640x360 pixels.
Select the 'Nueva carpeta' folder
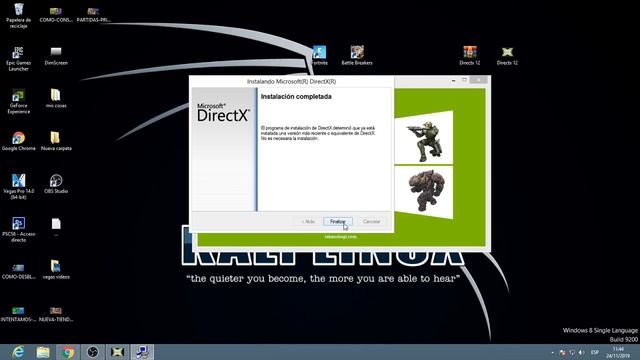tap(56, 142)
